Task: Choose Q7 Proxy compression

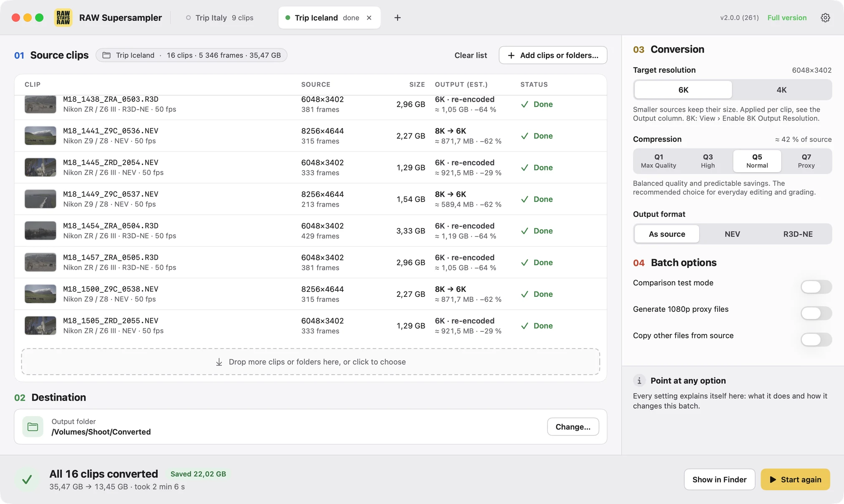Action: pos(806,161)
